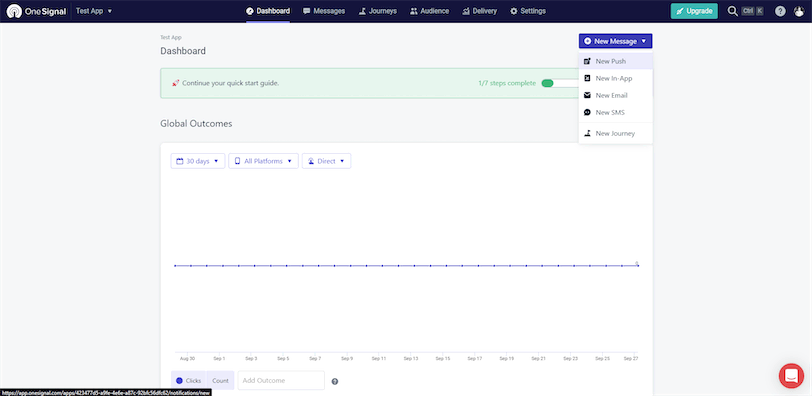Click the calendar icon in 30 days
Image resolution: width=812 pixels, height=396 pixels.
point(180,161)
